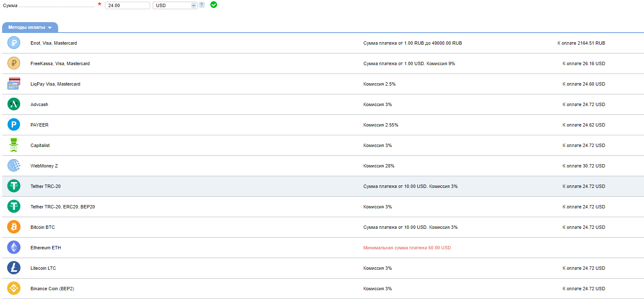This screenshot has width=644, height=299.
Task: Collapse the Методы оплаты tab
Action: pyautogui.click(x=30, y=27)
